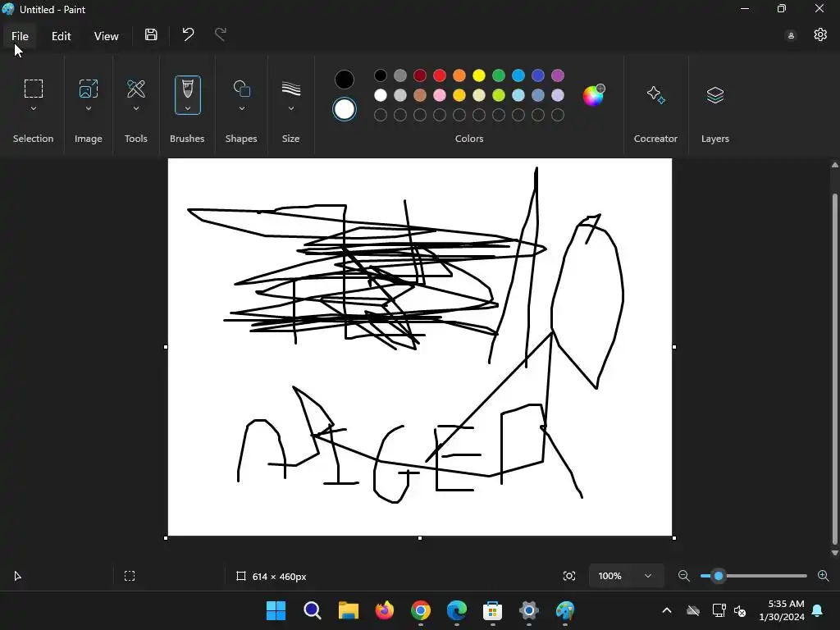840x630 pixels.
Task: Open the Shapes tool icon
Action: [242, 89]
